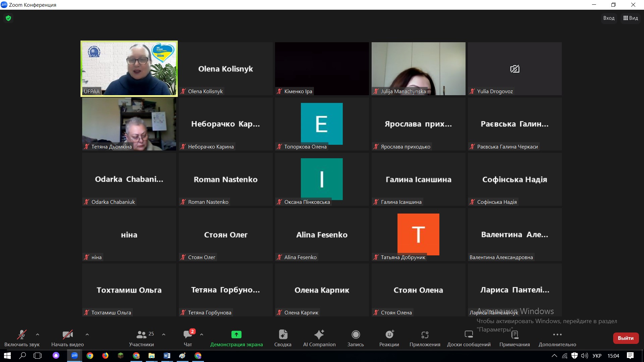Open Приложения apps panel
Image resolution: width=644 pixels, height=362 pixels.
coord(425,338)
